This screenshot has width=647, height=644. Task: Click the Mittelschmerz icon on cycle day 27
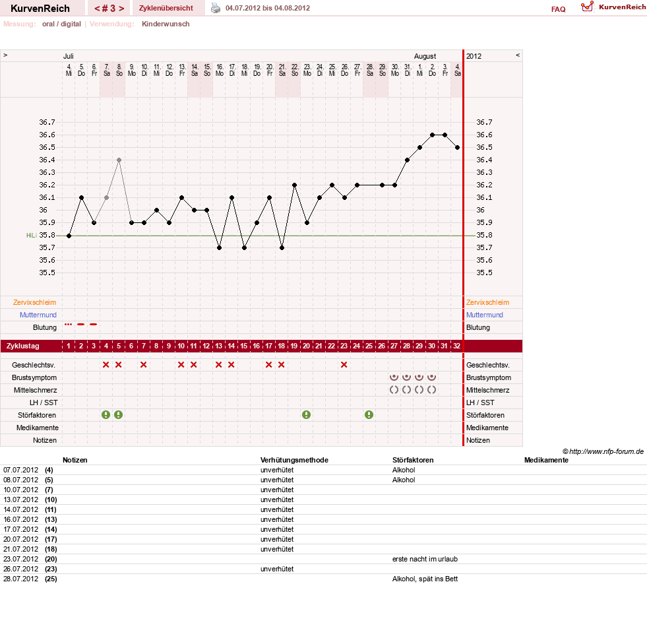point(394,390)
